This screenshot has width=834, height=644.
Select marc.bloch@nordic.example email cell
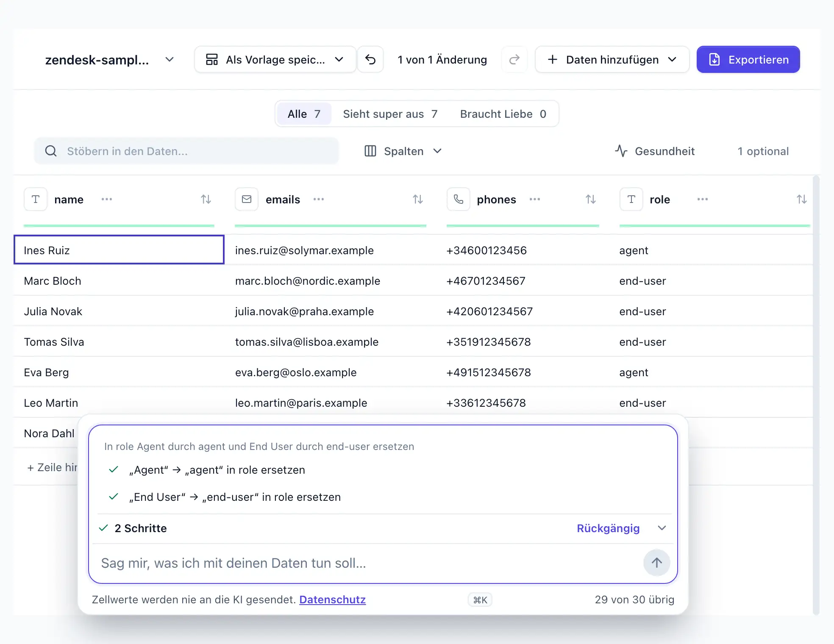(x=331, y=281)
